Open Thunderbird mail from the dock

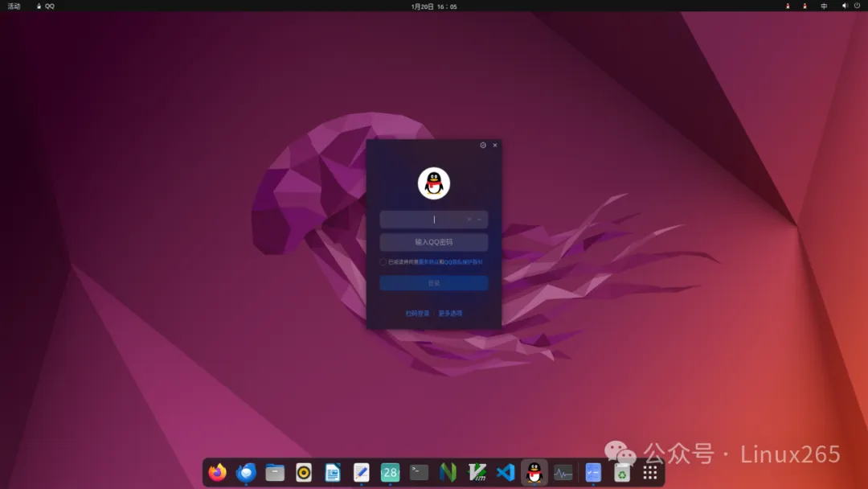(247, 472)
